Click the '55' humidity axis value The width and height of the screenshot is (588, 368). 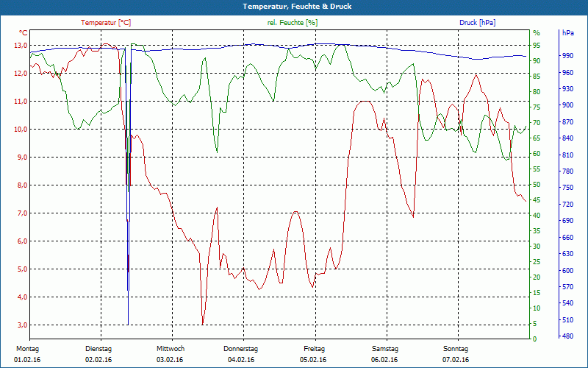pyautogui.click(x=537, y=169)
